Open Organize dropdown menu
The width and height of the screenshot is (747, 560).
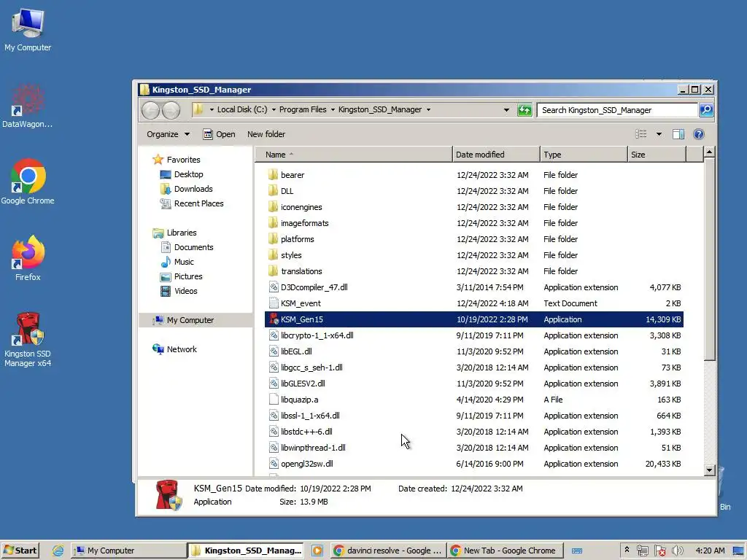(x=168, y=134)
